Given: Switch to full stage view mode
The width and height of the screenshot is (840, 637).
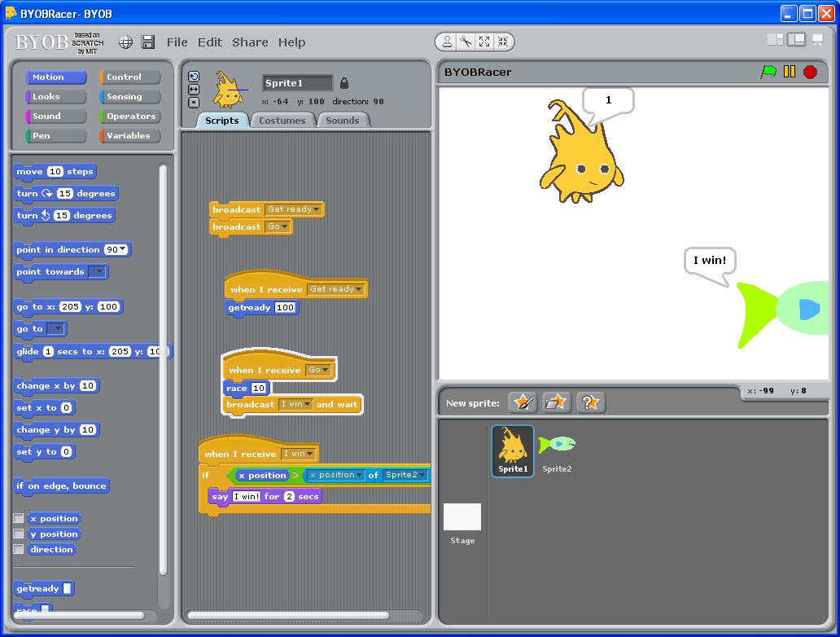Looking at the screenshot, I should click(x=797, y=40).
